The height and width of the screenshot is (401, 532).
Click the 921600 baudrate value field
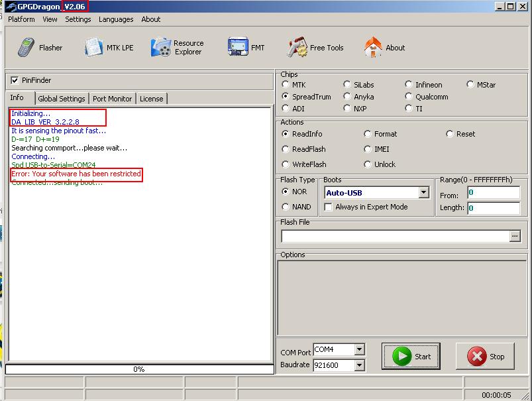[334, 365]
